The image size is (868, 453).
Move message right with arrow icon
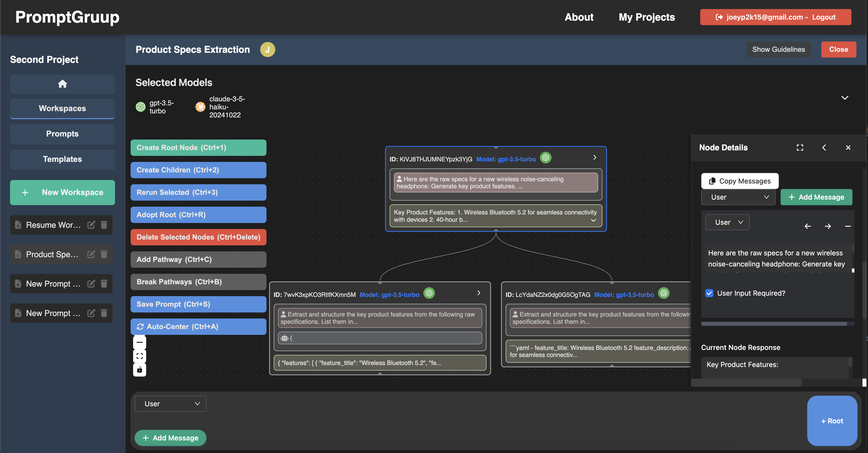(828, 226)
